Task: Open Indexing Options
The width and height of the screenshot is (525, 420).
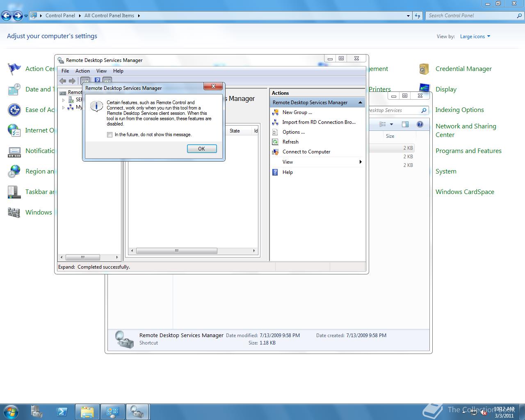Action: (x=459, y=110)
